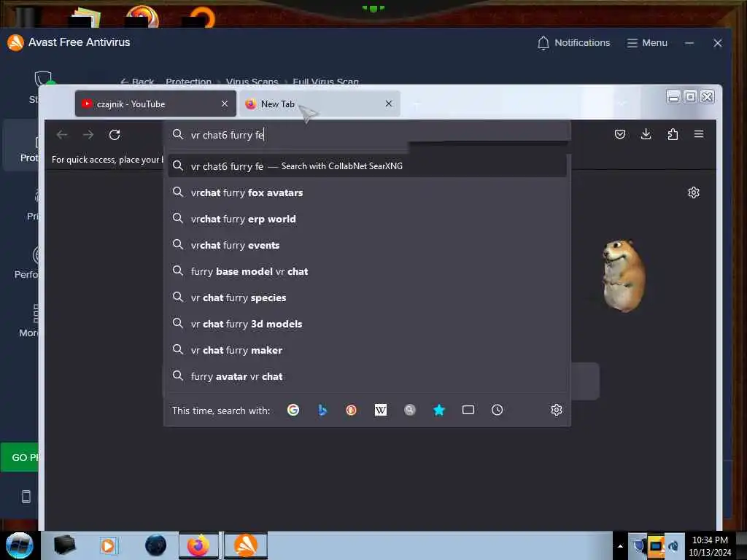Open media player taskbar icon
Viewport: 747px width, 560px height.
point(108,545)
